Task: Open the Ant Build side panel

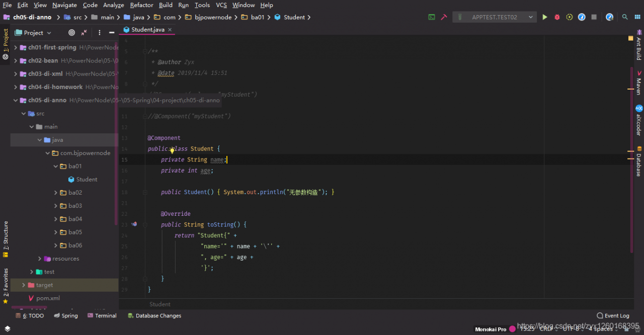Action: coord(639,44)
